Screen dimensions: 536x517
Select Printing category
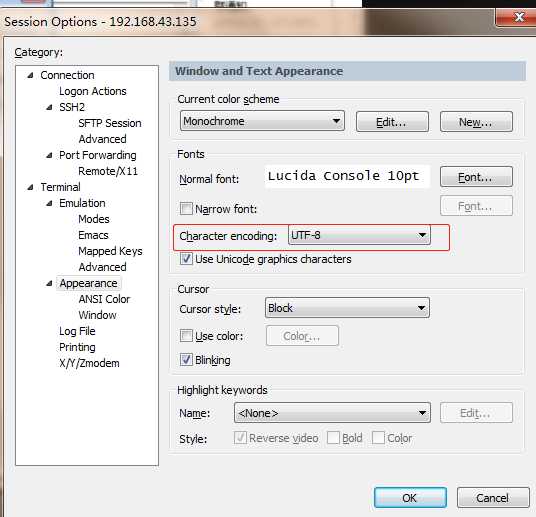(77, 347)
